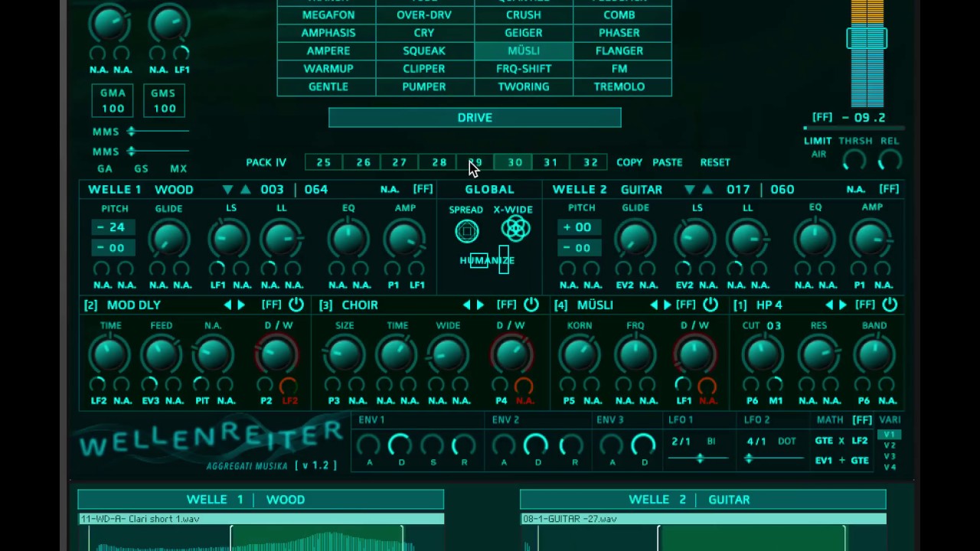Viewport: 980px width, 551px height.
Task: Click the CHOIR SIZE knob
Action: [344, 355]
